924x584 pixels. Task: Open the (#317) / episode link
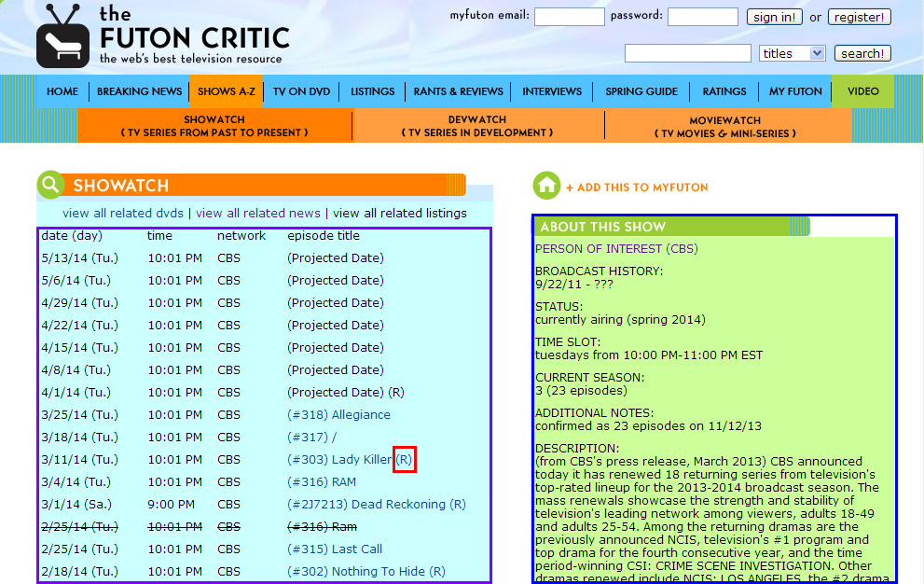[311, 438]
